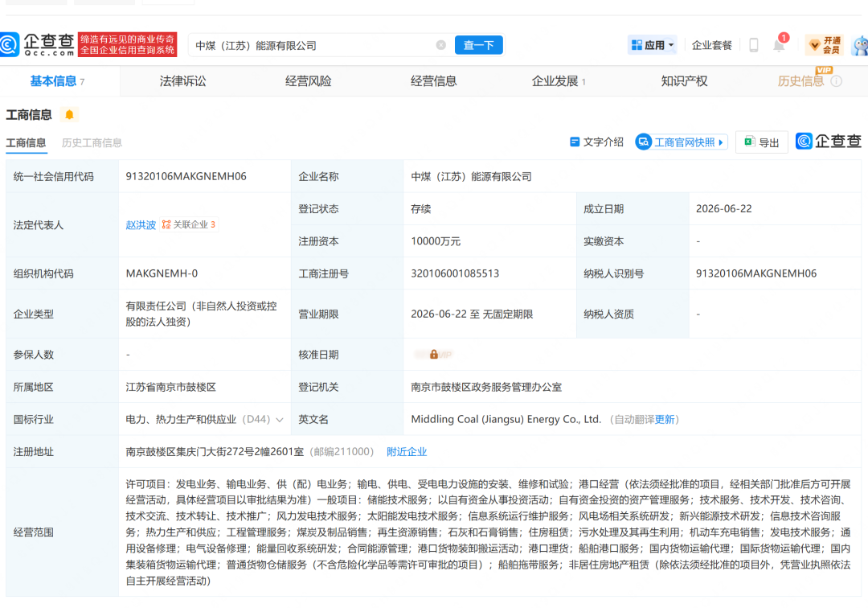The height and width of the screenshot is (608, 868).
Task: Click the 纳税人资质 label cell
Action: click(633, 314)
